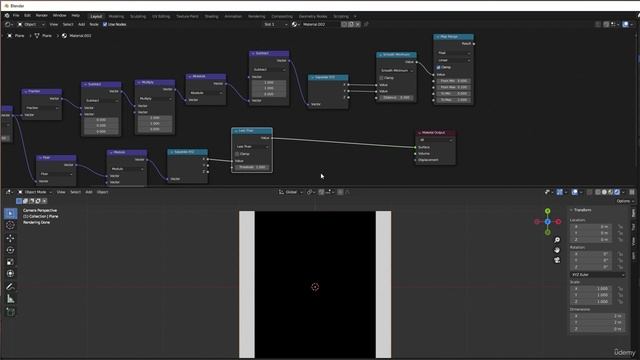Screen dimensions: 640x360
Task: Toggle Clamp checkbox in Map Range node
Action: coord(439,67)
